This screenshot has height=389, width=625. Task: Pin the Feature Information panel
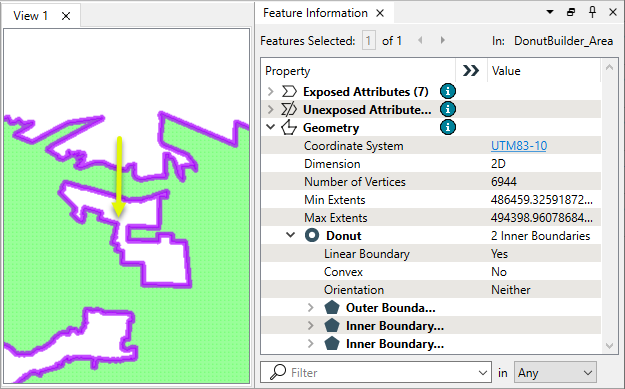pyautogui.click(x=592, y=12)
